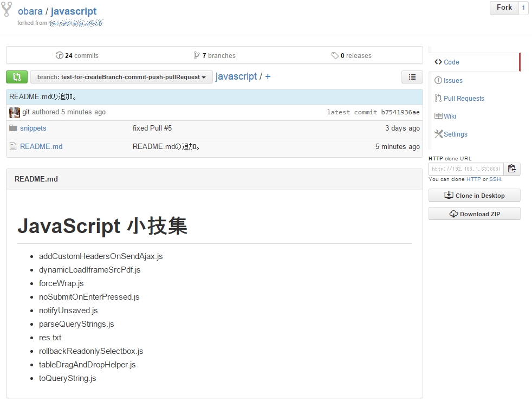532x401 pixels.
Task: Click the Wiki book icon
Action: pos(438,116)
